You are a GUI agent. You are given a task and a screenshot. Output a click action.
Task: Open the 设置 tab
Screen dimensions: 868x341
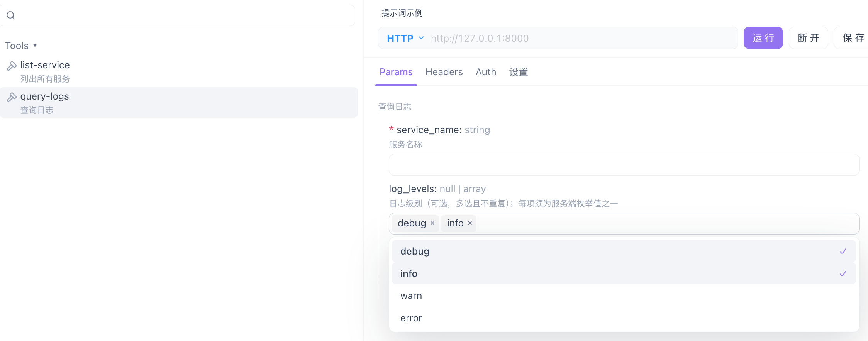519,72
